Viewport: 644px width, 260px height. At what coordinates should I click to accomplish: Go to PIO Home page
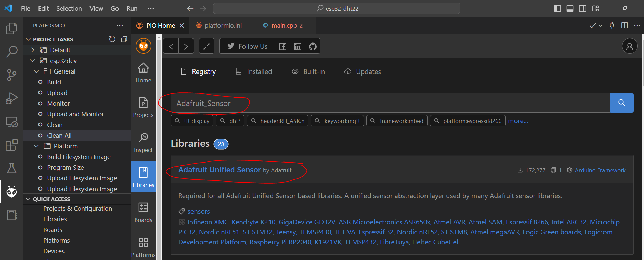[143, 73]
